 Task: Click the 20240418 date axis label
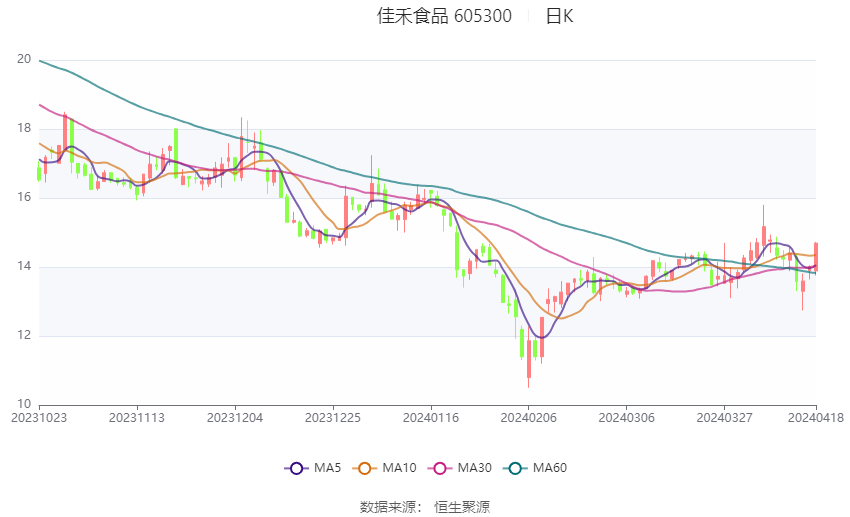pyautogui.click(x=816, y=418)
